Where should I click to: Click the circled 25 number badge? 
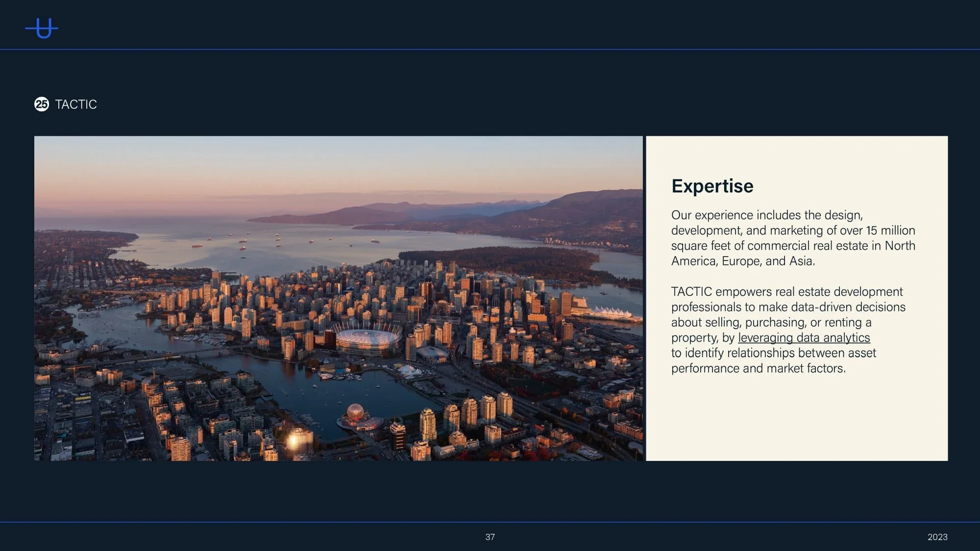[42, 104]
